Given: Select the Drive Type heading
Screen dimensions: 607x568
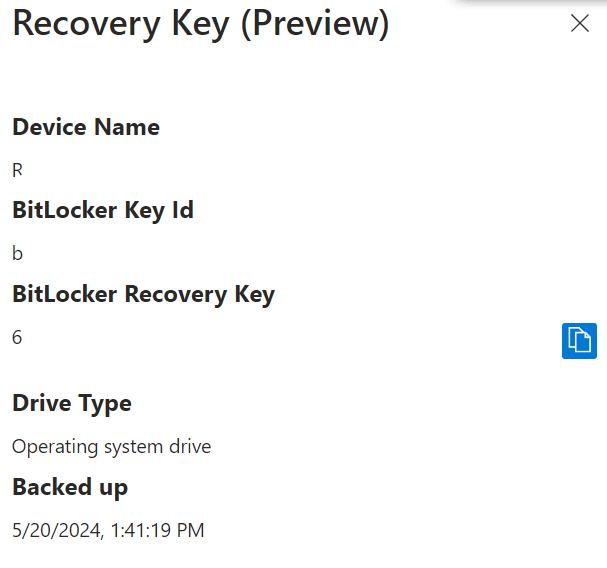Looking at the screenshot, I should 72,404.
